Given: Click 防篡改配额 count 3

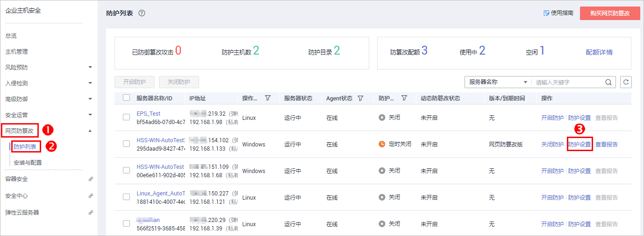Looking at the screenshot, I should coord(424,51).
